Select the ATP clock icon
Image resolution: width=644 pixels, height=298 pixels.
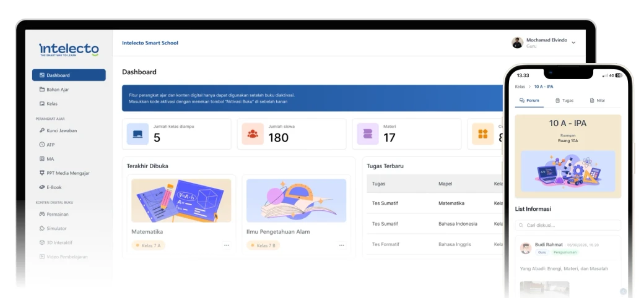pyautogui.click(x=42, y=145)
